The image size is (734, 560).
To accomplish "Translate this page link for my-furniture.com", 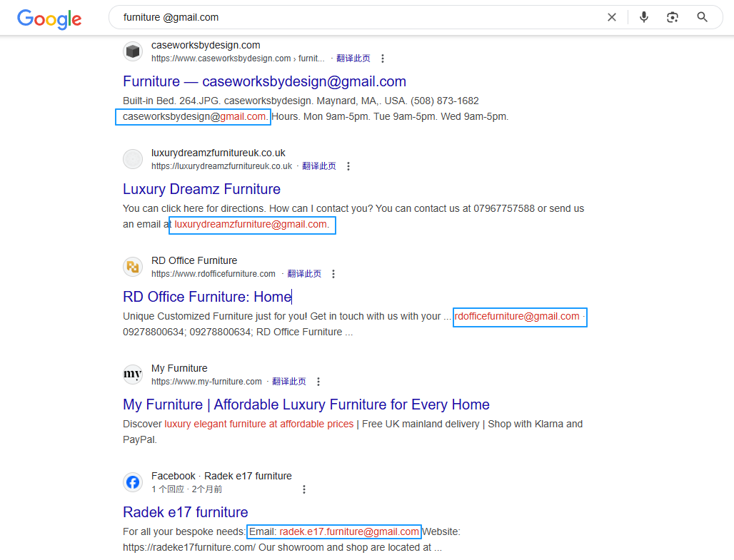I will [x=289, y=381].
